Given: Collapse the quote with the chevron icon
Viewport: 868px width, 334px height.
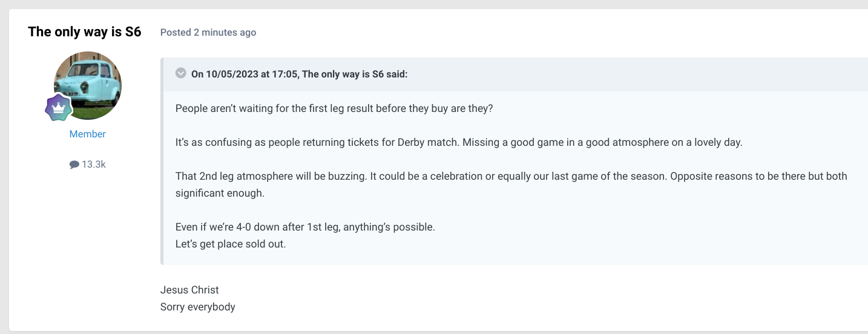Looking at the screenshot, I should [x=180, y=73].
